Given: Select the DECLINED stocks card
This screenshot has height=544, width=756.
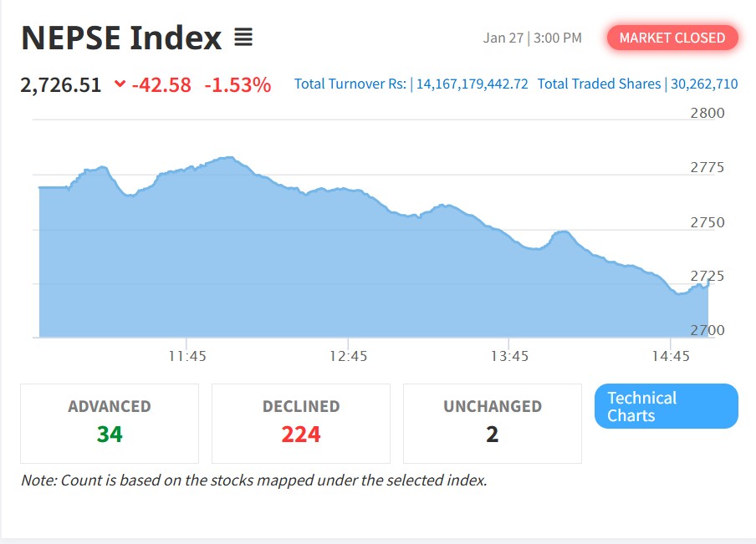Looking at the screenshot, I should click(301, 423).
